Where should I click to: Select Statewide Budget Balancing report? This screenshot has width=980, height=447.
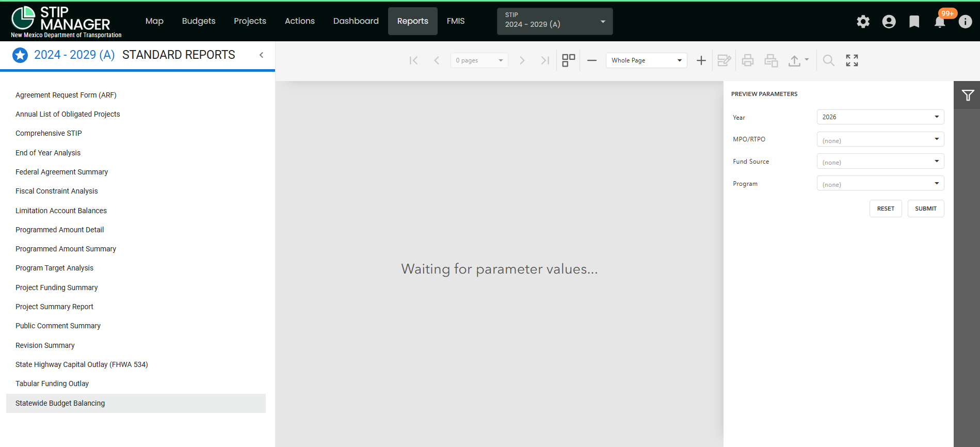click(x=136, y=403)
